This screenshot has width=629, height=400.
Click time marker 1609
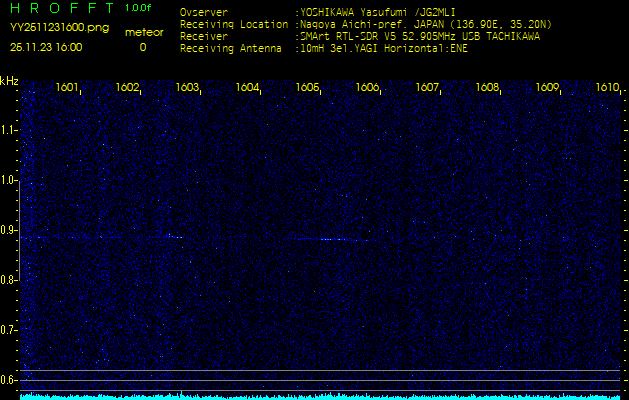[547, 87]
